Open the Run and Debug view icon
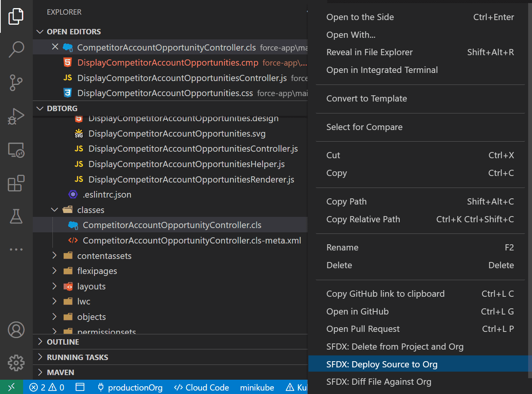 (16, 116)
